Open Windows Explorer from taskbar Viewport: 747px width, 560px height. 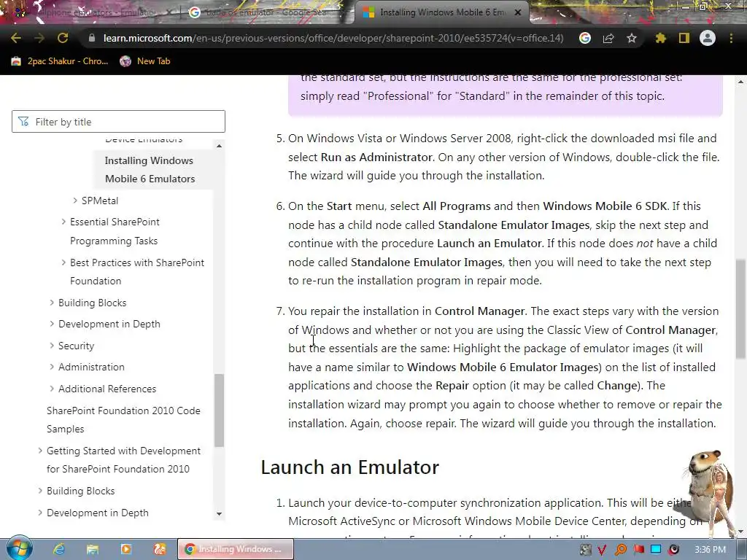click(x=93, y=549)
